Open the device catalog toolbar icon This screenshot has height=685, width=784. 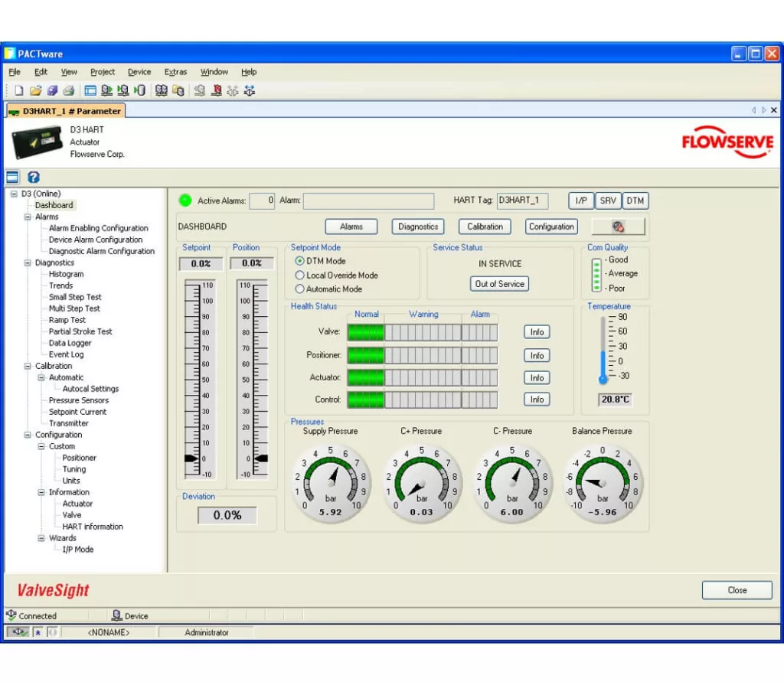click(x=163, y=90)
